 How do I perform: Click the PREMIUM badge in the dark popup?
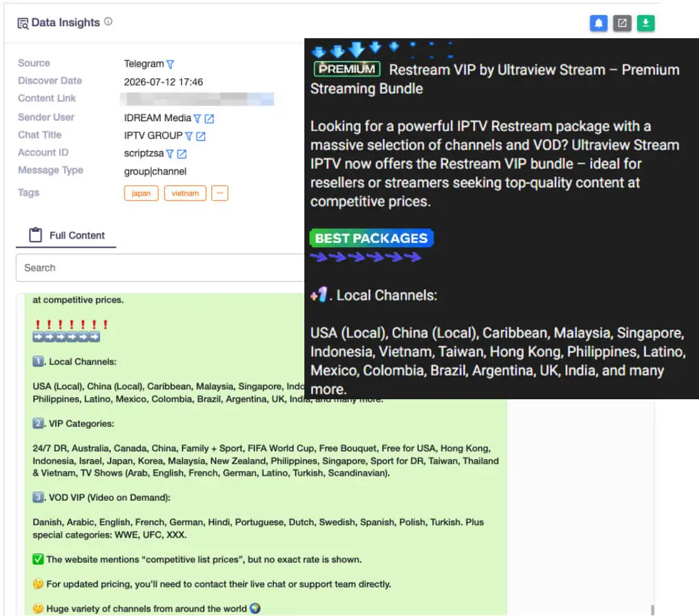pos(347,69)
